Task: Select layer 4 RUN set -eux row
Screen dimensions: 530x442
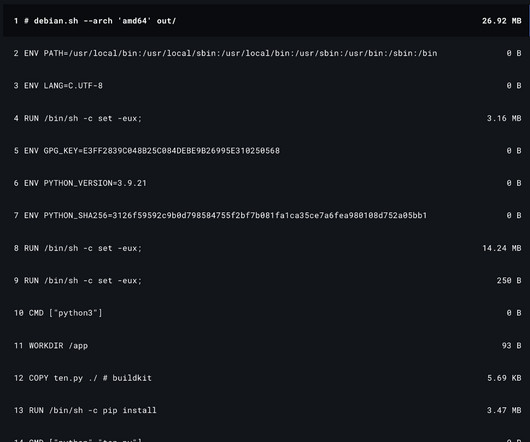Action: [x=266, y=118]
